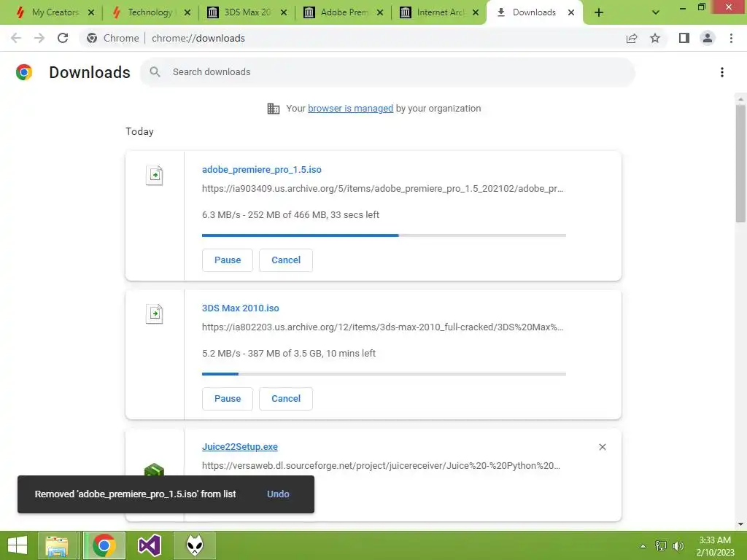Open the Adobe Prem tab
The image size is (747, 560).
341,12
